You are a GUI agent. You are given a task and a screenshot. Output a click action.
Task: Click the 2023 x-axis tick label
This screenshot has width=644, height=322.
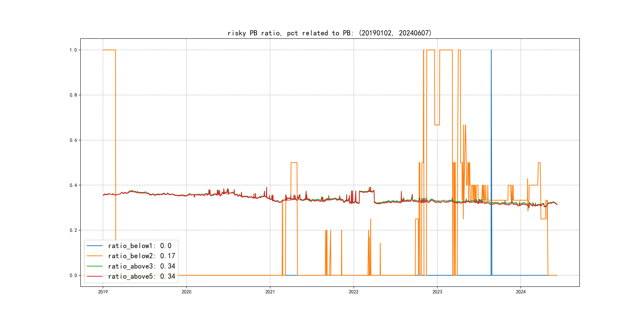click(437, 292)
